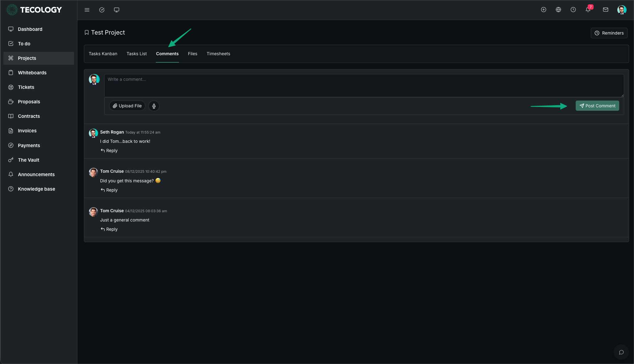Open the mail envelope icon

(606, 10)
